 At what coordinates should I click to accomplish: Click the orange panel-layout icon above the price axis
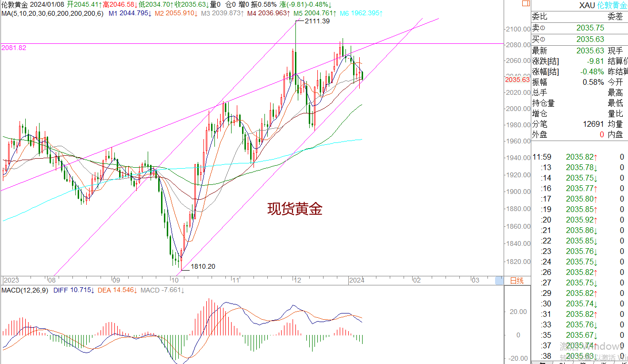pos(525,4)
